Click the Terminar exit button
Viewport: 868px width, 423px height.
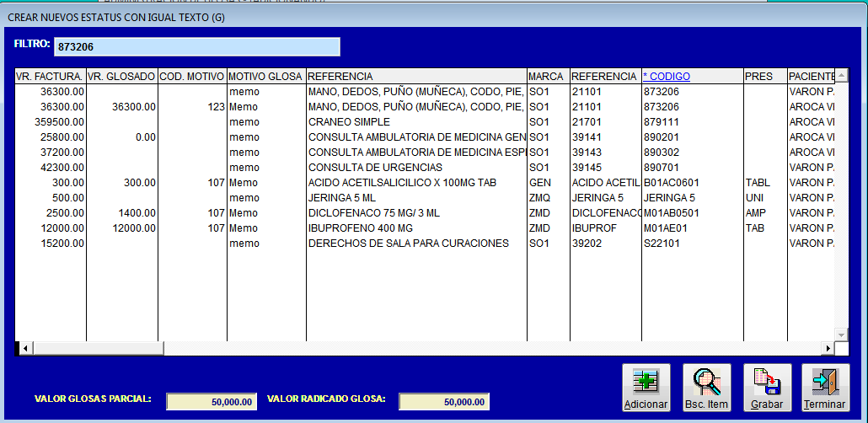(825, 388)
